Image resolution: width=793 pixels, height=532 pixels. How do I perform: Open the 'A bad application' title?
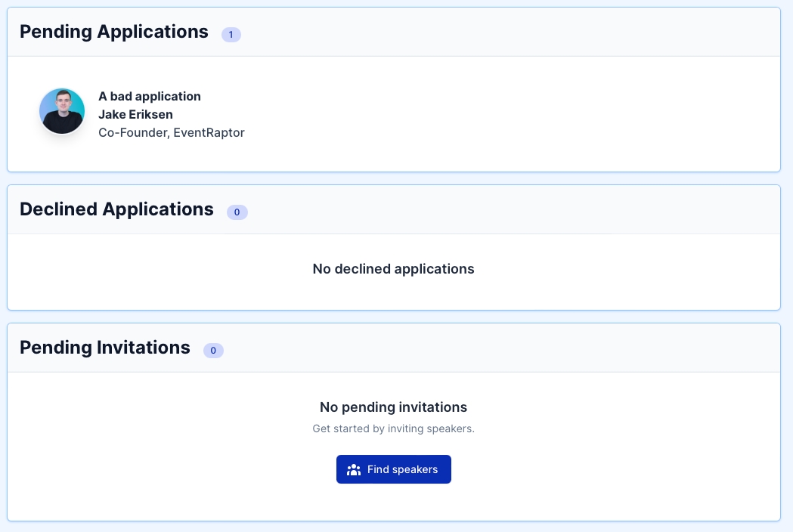point(150,97)
